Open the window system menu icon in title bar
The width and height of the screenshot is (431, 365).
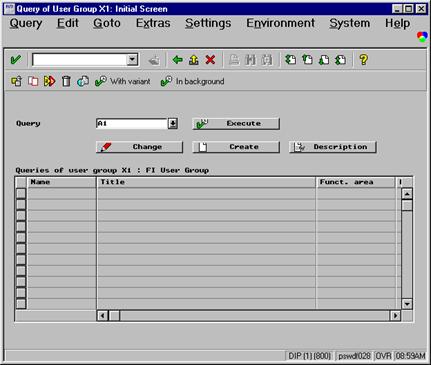coord(9,9)
